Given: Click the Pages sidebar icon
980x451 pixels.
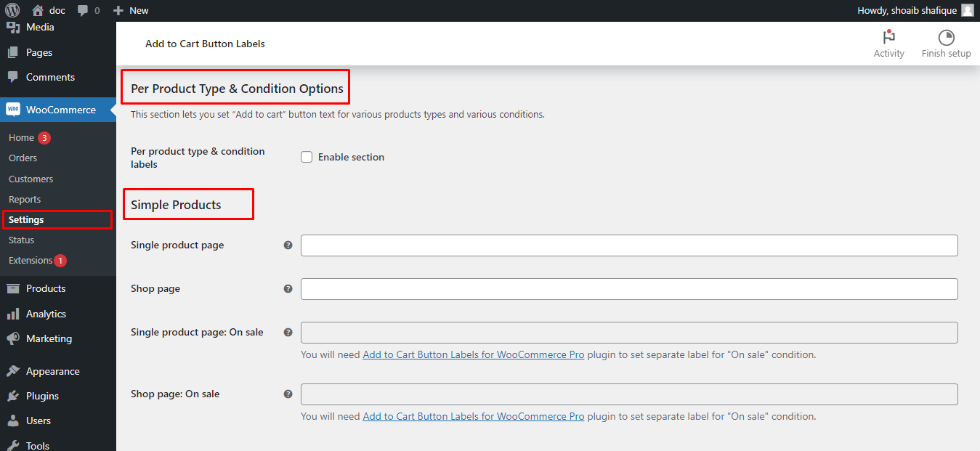Looking at the screenshot, I should [x=13, y=52].
